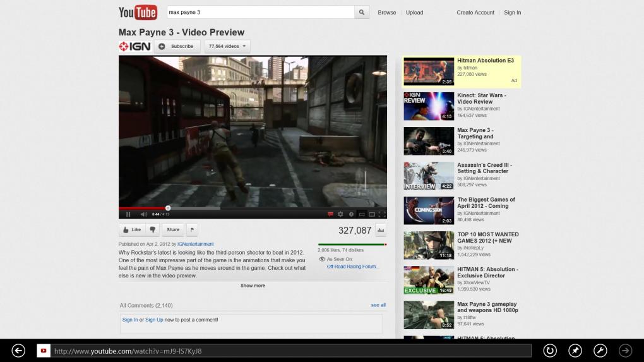This screenshot has height=362, width=644.
Task: Open Max Payne 3 gameplay weapons thumbnail
Action: pyautogui.click(x=428, y=315)
